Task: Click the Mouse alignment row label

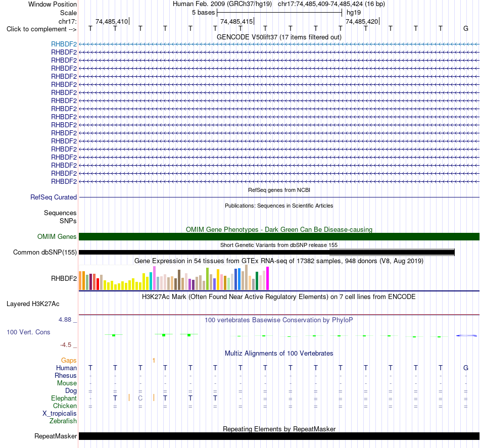Action: coord(67,383)
